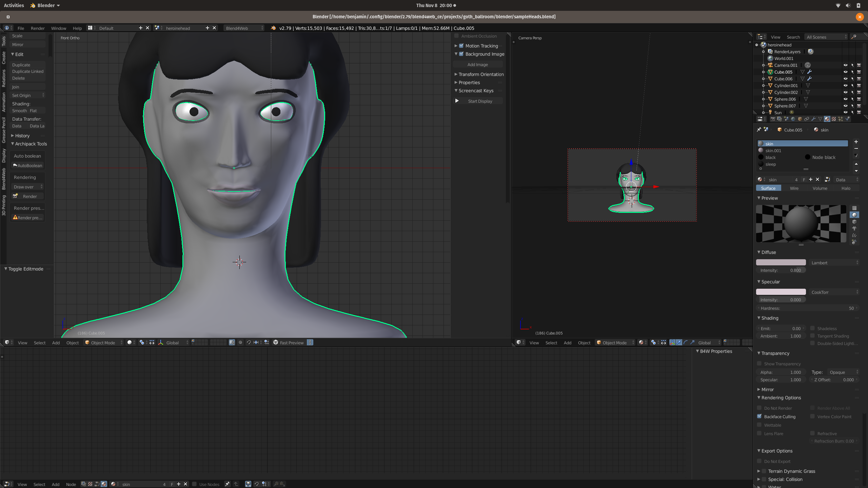Open the World properties globe icon
The width and height of the screenshot is (868, 488).
coord(793,119)
